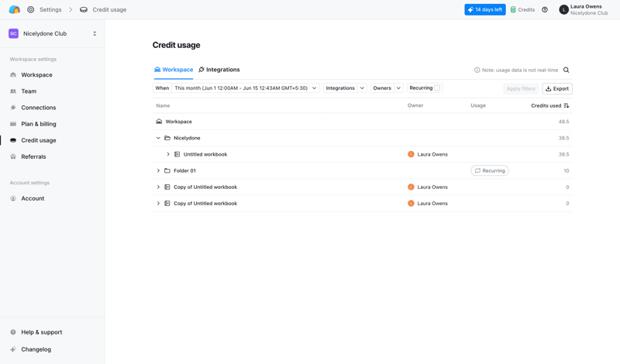Open the help question mark icon

545,9
